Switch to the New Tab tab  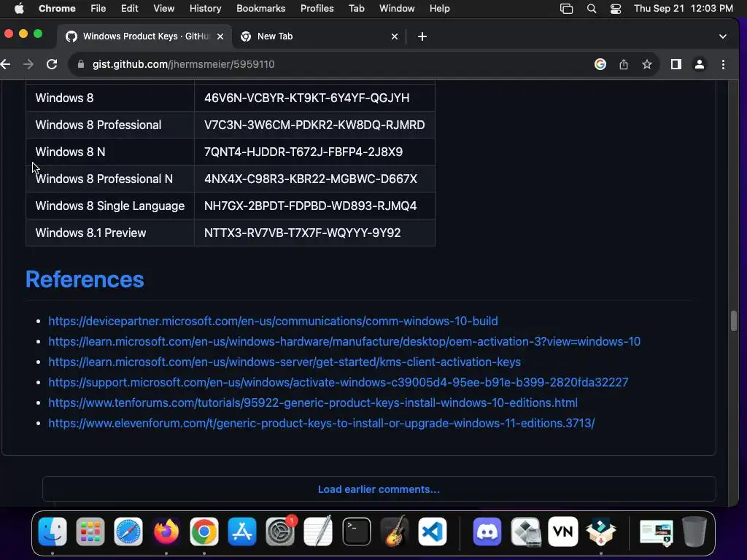pyautogui.click(x=320, y=36)
